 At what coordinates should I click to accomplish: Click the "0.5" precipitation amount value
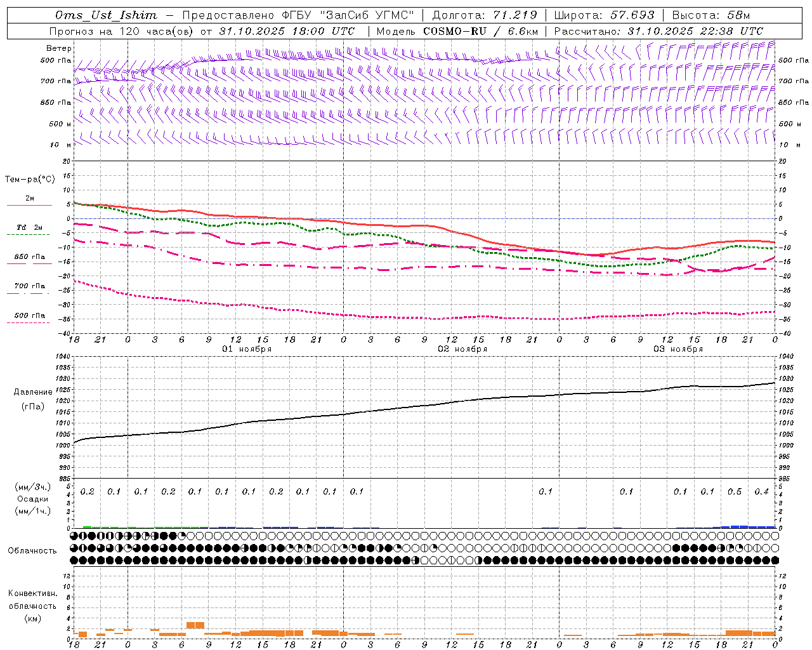click(735, 492)
